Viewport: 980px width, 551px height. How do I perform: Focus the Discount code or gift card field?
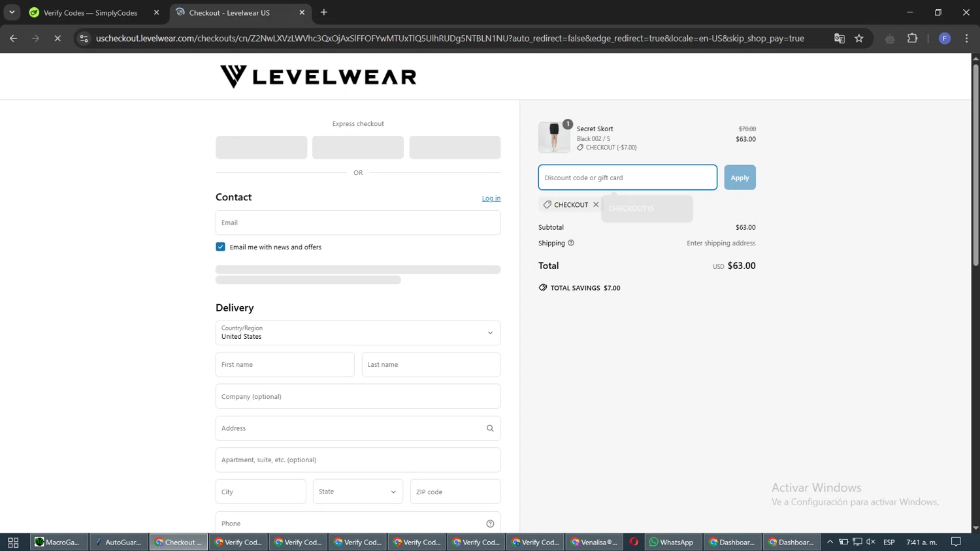628,178
